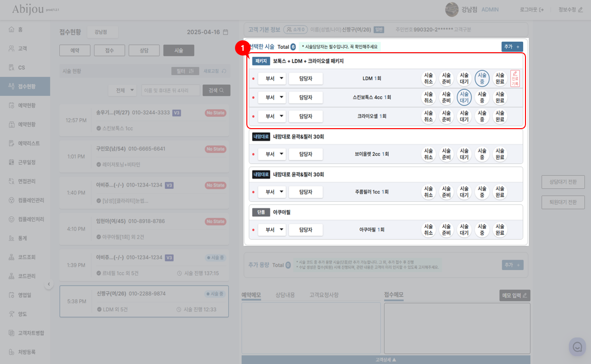Open 부서 dropdown for 아쿠아필 1회
This screenshot has height=364, width=591.
click(272, 230)
